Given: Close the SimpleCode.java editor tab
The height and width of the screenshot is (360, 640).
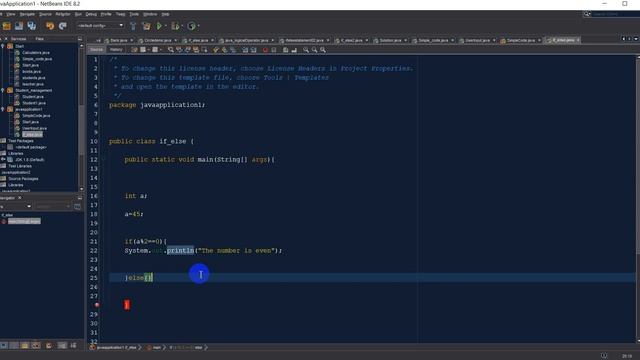Looking at the screenshot, I should tap(539, 40).
